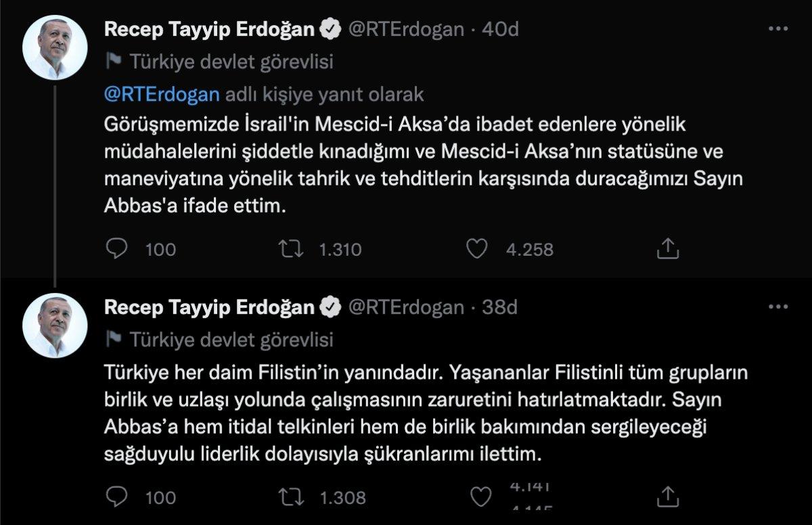Open the more options menu on the second tweet
Viewport: 812px width, 525px height.
[778, 306]
